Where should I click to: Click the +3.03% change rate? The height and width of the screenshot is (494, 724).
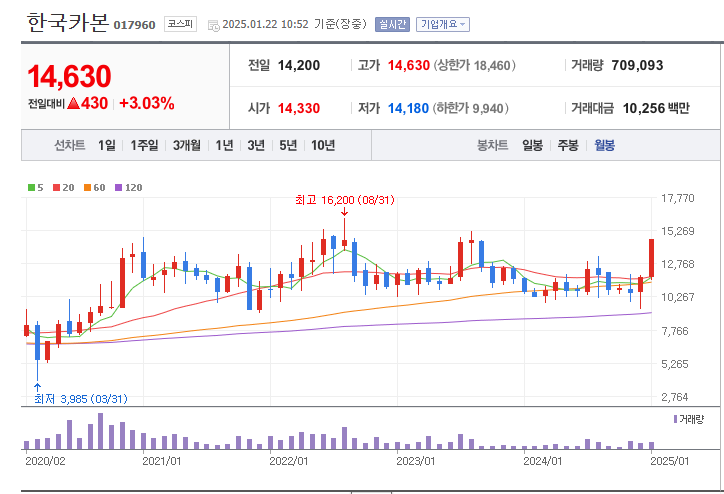[147, 103]
